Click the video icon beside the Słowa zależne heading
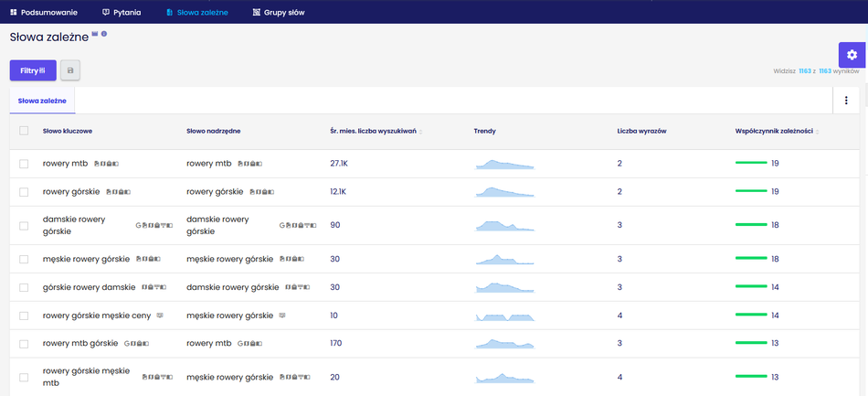This screenshot has width=868, height=396. [x=95, y=34]
